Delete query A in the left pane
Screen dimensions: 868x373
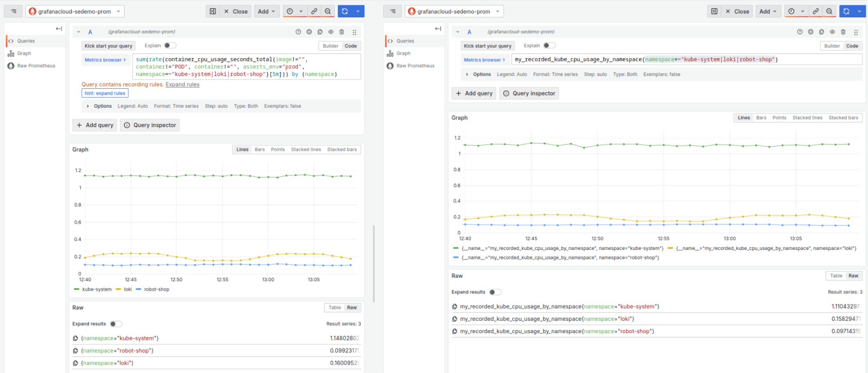pyautogui.click(x=342, y=32)
